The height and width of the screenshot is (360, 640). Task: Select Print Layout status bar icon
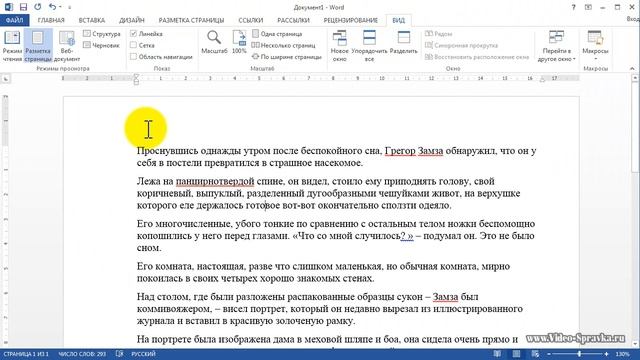(516, 354)
